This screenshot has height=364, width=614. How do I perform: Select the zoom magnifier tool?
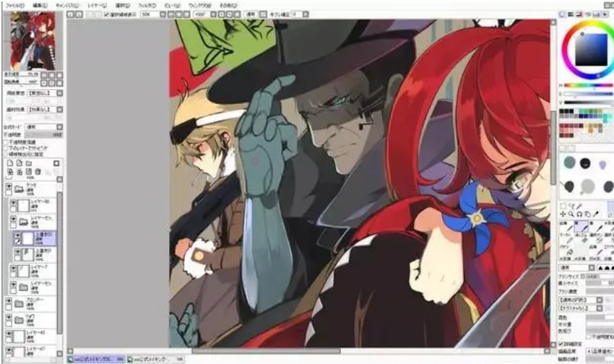click(571, 214)
